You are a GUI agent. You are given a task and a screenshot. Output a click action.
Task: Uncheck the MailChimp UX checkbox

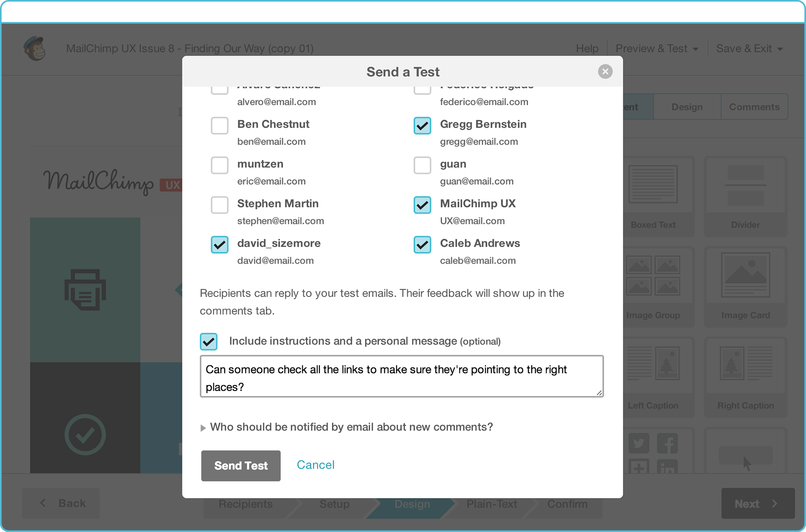(x=422, y=205)
